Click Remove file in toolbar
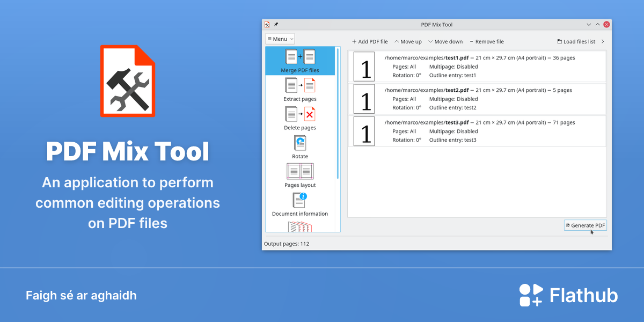This screenshot has height=322, width=644. click(487, 41)
